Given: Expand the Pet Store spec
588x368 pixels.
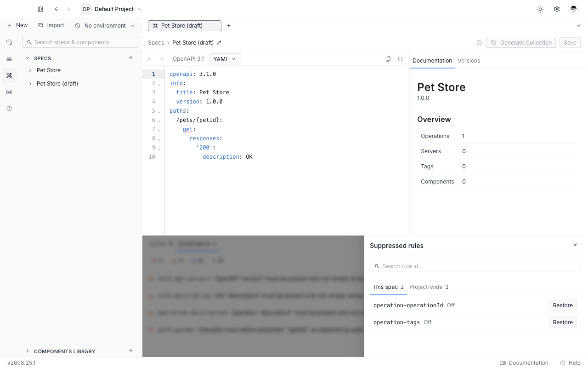Looking at the screenshot, I should click(30, 70).
